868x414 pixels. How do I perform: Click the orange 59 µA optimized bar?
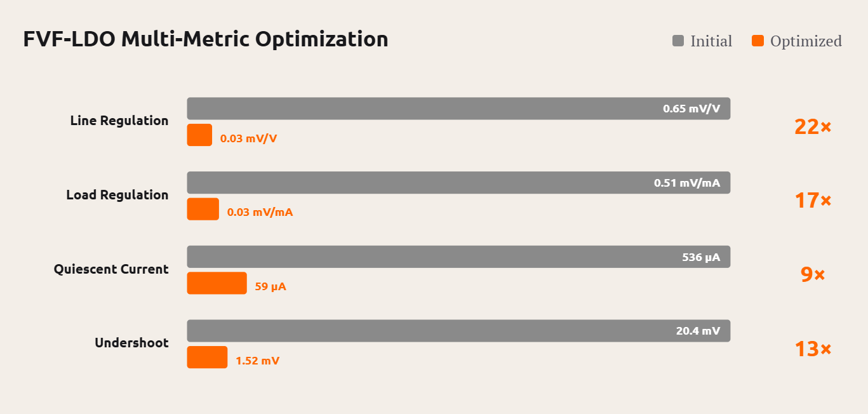[x=217, y=283]
